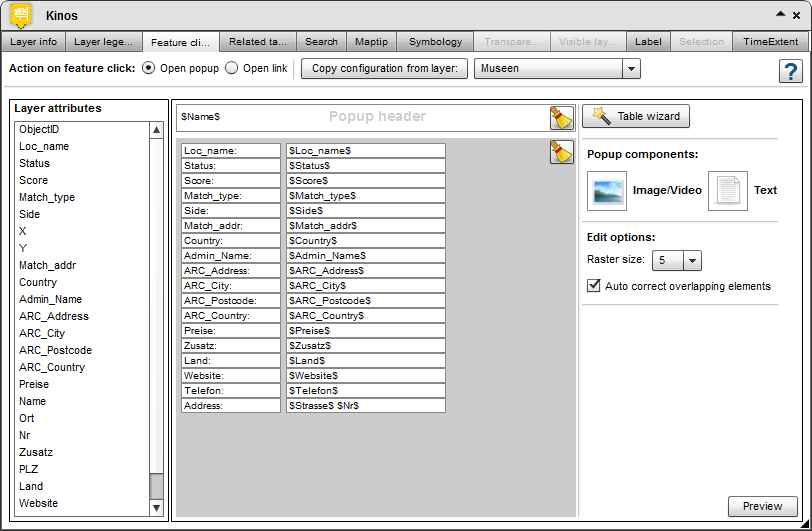Click the broom icon in Popup header

[x=561, y=118]
